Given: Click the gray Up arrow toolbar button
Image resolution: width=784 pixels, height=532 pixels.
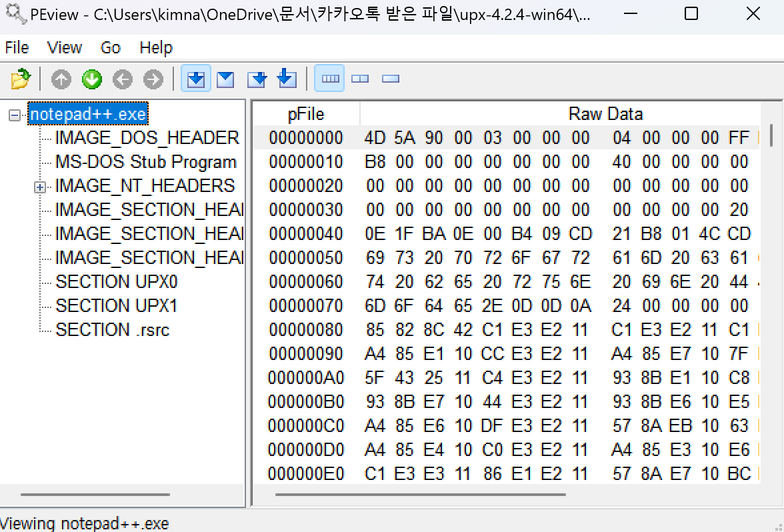Looking at the screenshot, I should point(61,79).
